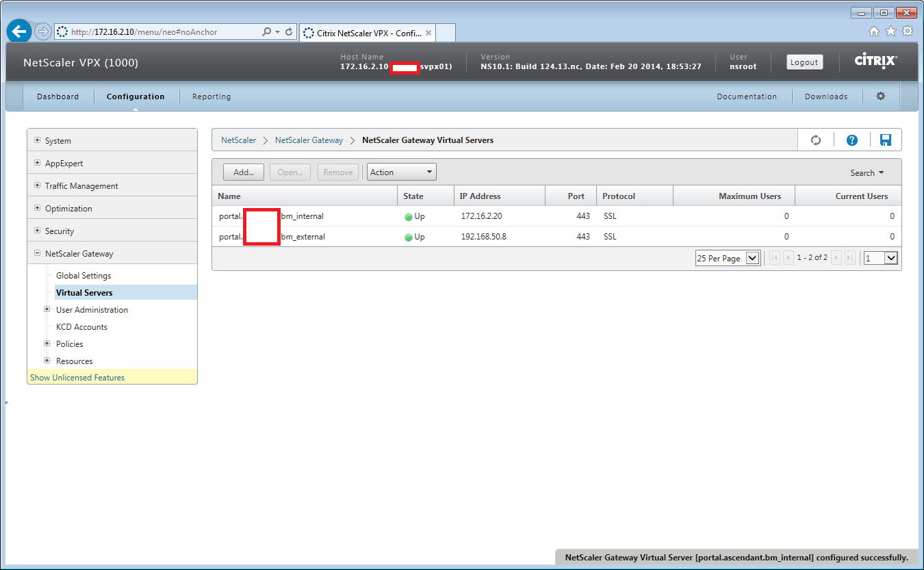Sort by the IP Address column header
Image resolution: width=924 pixels, height=570 pixels.
(x=499, y=196)
